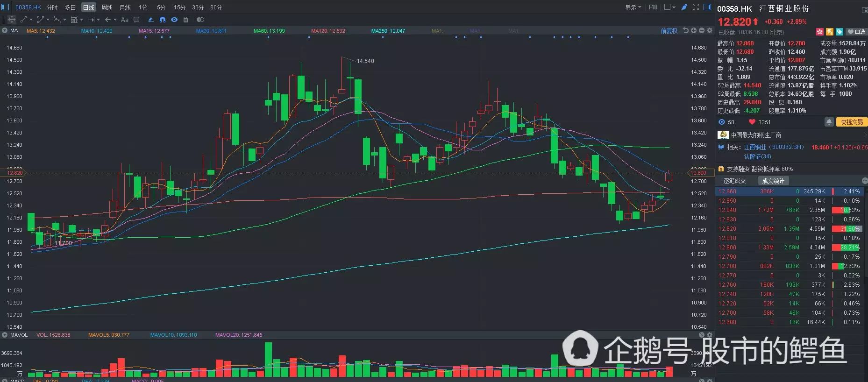Open related stock 江西铜业 600362.SH link
The height and width of the screenshot is (382, 868).
[x=774, y=147]
